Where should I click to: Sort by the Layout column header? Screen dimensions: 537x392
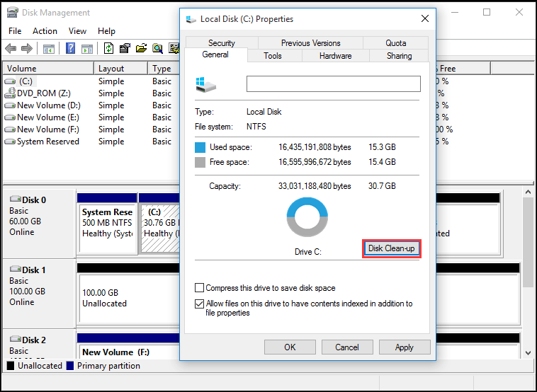(121, 69)
